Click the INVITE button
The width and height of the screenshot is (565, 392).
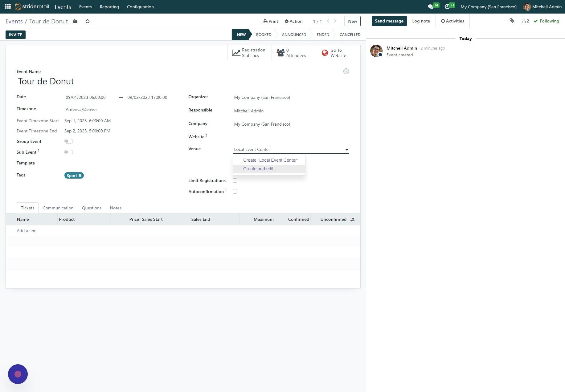(x=15, y=35)
